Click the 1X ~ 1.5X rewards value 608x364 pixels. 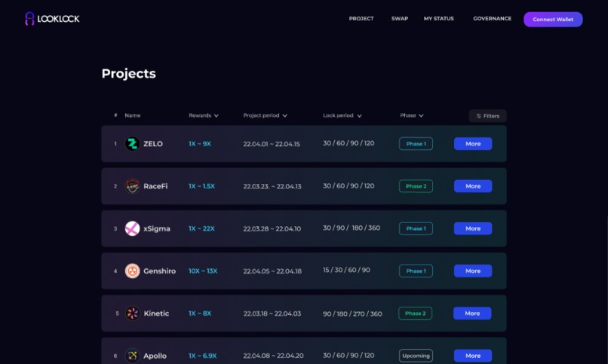(x=201, y=186)
